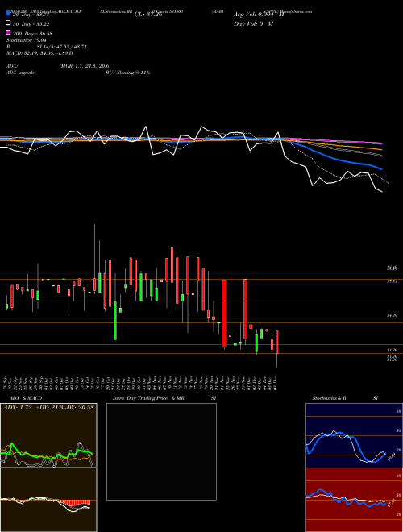Viewport: 403px width, 532px height.
Task: Click the 37.51 price level label
Action: tap(393, 281)
